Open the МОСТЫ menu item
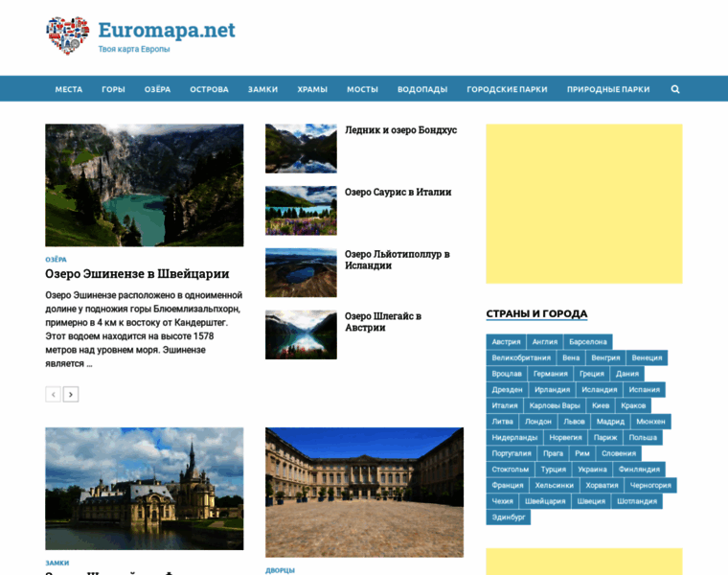Screen dimensions: 728x575 pyautogui.click(x=363, y=89)
